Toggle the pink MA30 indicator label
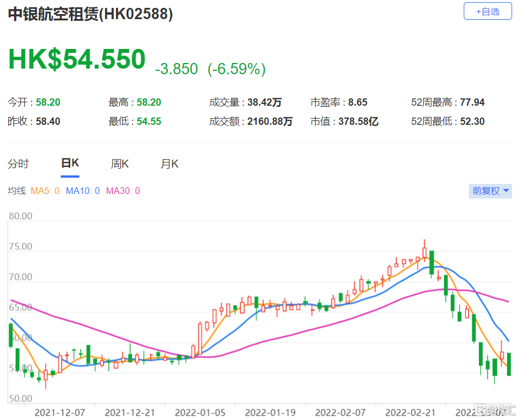 123,191
